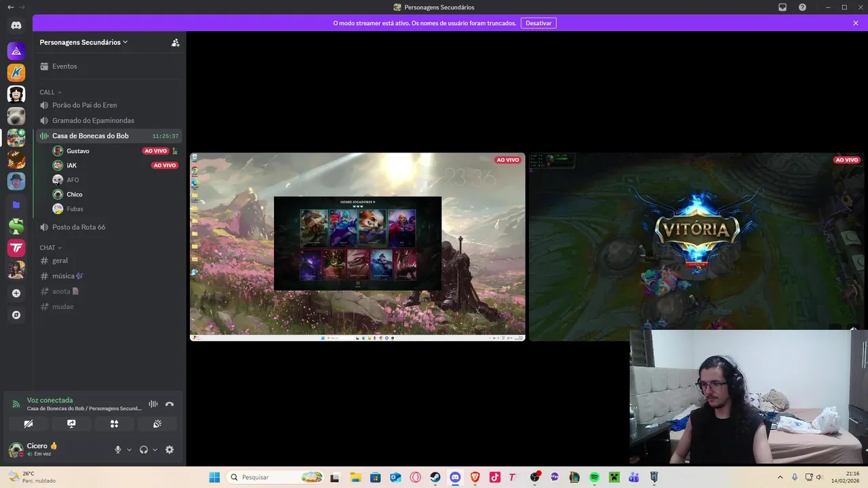Open Discord help question mark icon
Viewport: 868px width, 488px height.
point(802,7)
